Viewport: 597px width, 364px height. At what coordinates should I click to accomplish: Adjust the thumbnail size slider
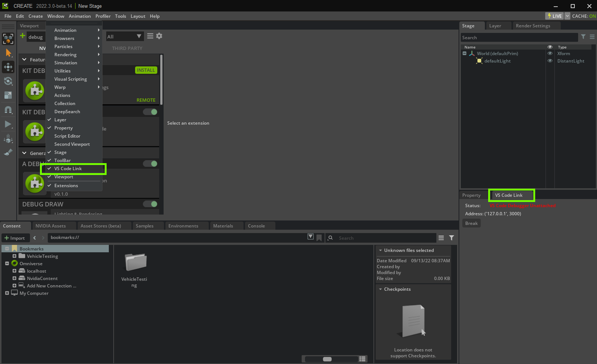pyautogui.click(x=327, y=359)
